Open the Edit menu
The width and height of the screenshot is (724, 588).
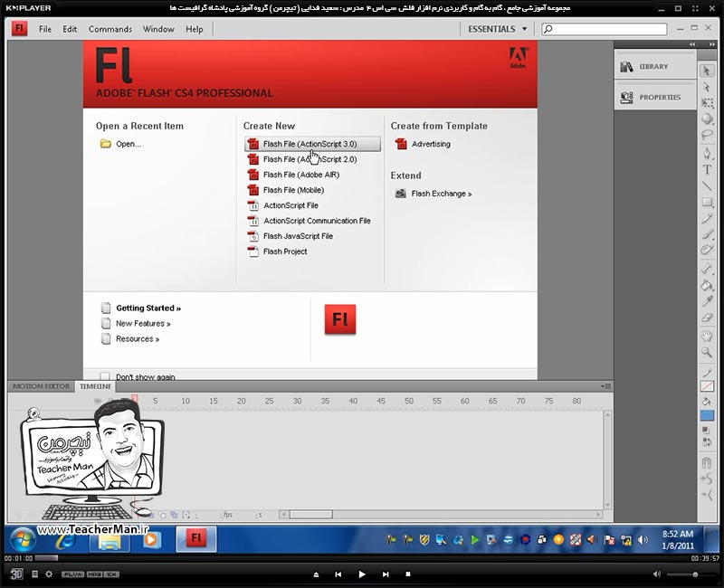coord(70,29)
